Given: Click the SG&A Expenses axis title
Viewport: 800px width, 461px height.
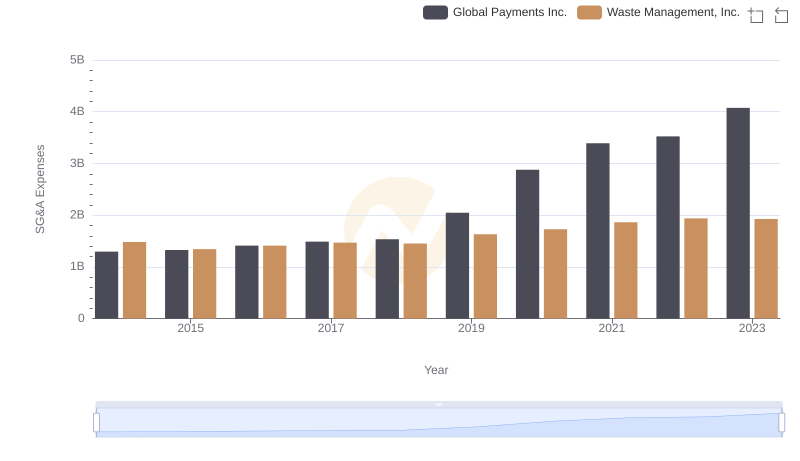Looking at the screenshot, I should point(40,189).
